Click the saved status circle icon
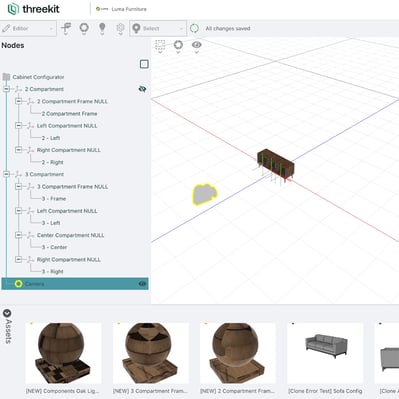This screenshot has height=399, width=399. tap(194, 29)
